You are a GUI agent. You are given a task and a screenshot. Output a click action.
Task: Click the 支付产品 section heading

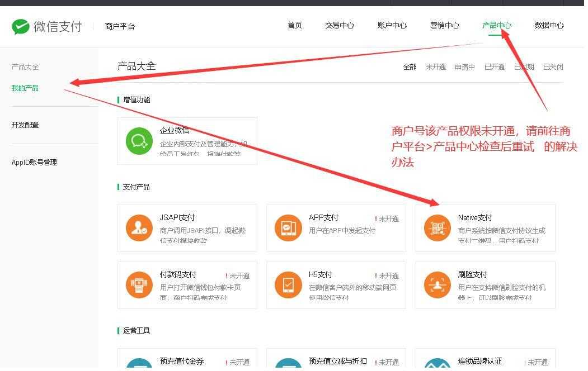pos(136,187)
